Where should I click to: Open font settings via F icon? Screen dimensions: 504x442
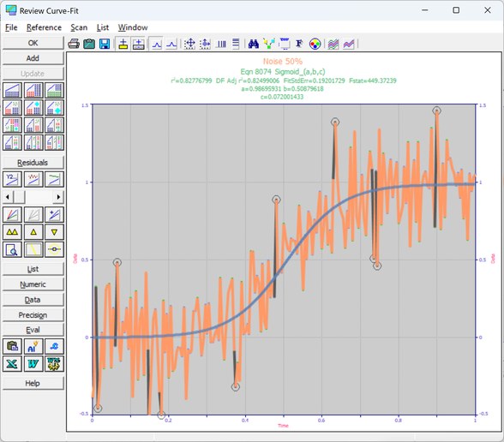coord(299,44)
